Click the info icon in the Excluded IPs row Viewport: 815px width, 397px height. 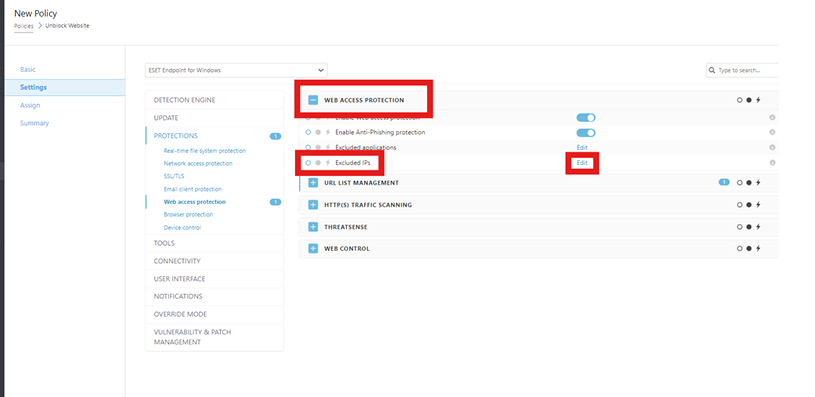click(772, 163)
